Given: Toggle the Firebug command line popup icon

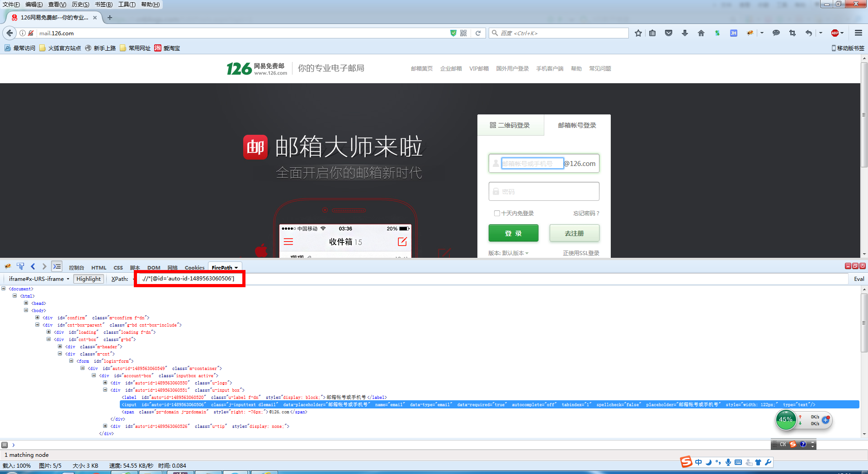Looking at the screenshot, I should (x=57, y=266).
